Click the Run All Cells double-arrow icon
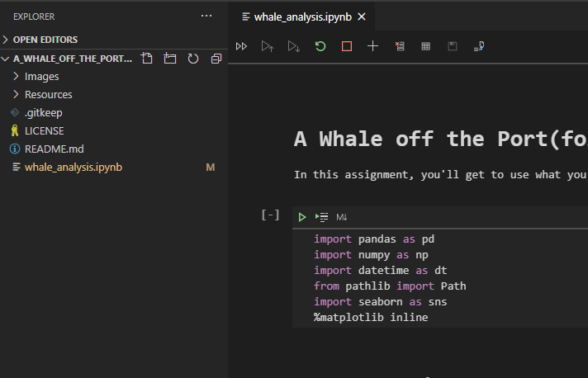Viewport: 588px width, 378px height. (x=241, y=46)
